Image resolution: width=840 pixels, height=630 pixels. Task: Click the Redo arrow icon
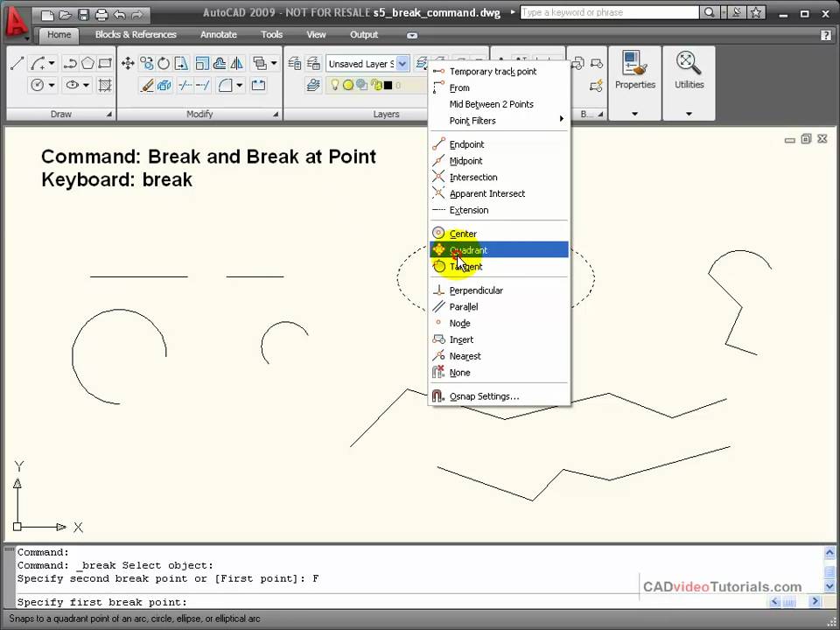[137, 15]
